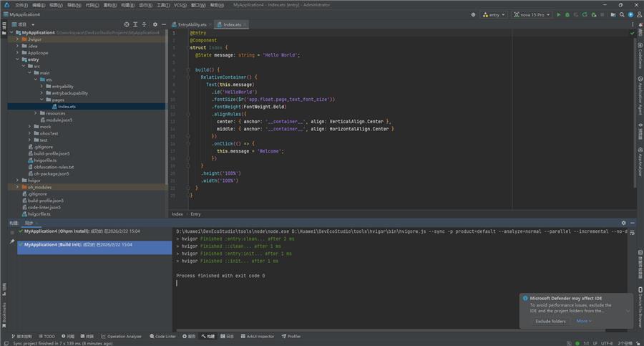The height and width of the screenshot is (346, 644).
Task: Select the opened file locate target icon
Action: click(126, 24)
